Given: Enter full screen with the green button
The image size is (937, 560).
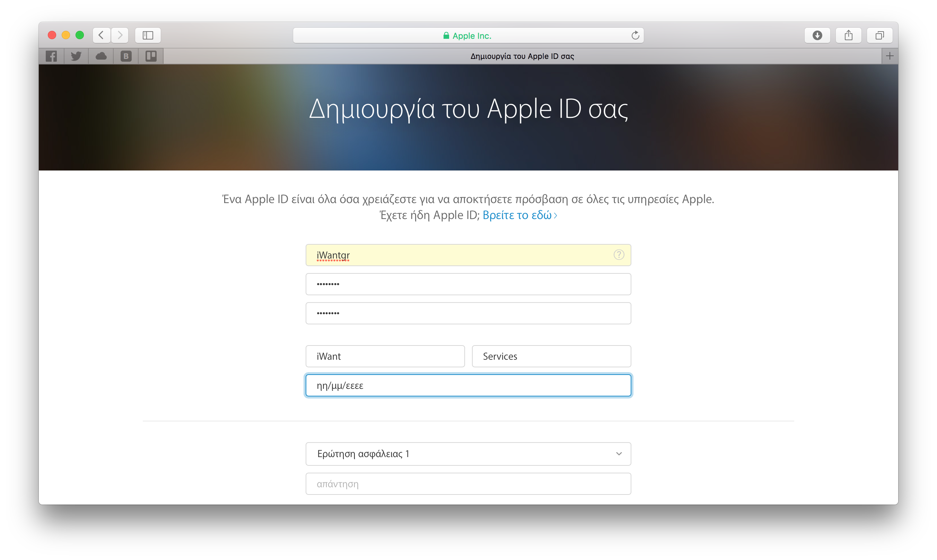Looking at the screenshot, I should (x=80, y=35).
